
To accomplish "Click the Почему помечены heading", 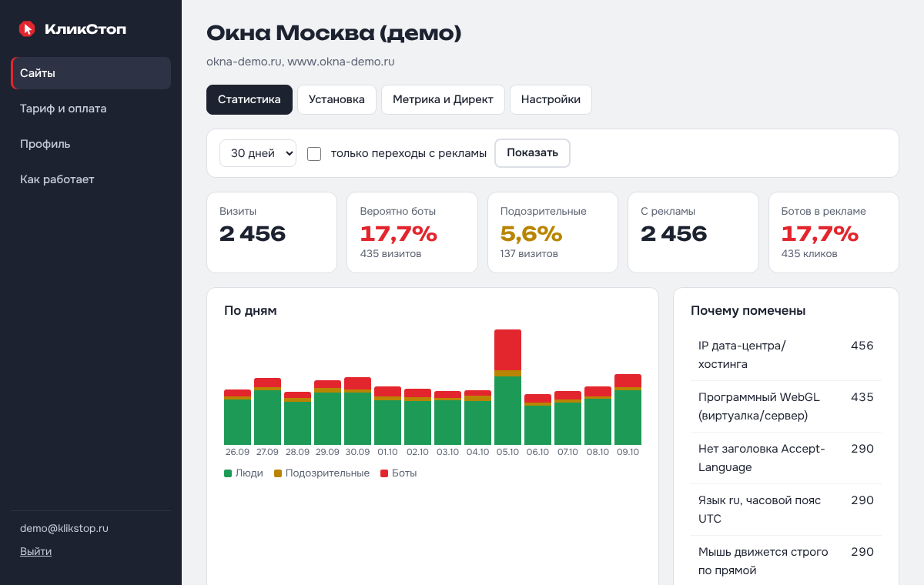I will pyautogui.click(x=748, y=311).
